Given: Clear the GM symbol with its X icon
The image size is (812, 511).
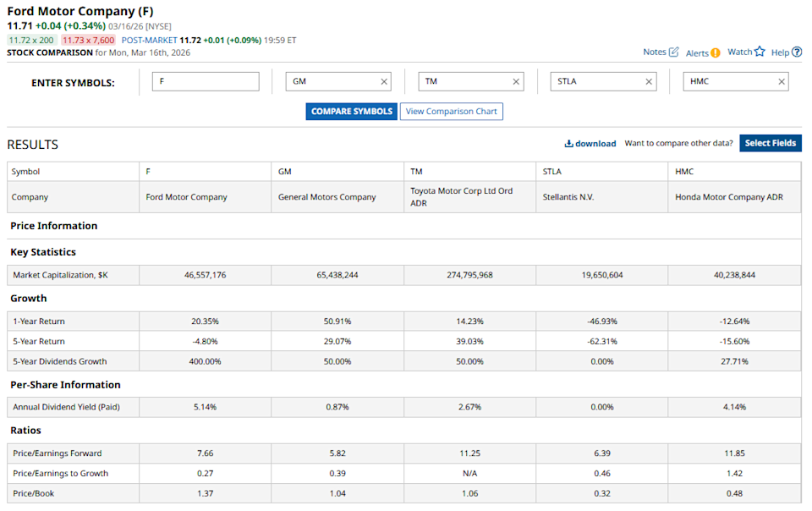Looking at the screenshot, I should click(x=385, y=81).
